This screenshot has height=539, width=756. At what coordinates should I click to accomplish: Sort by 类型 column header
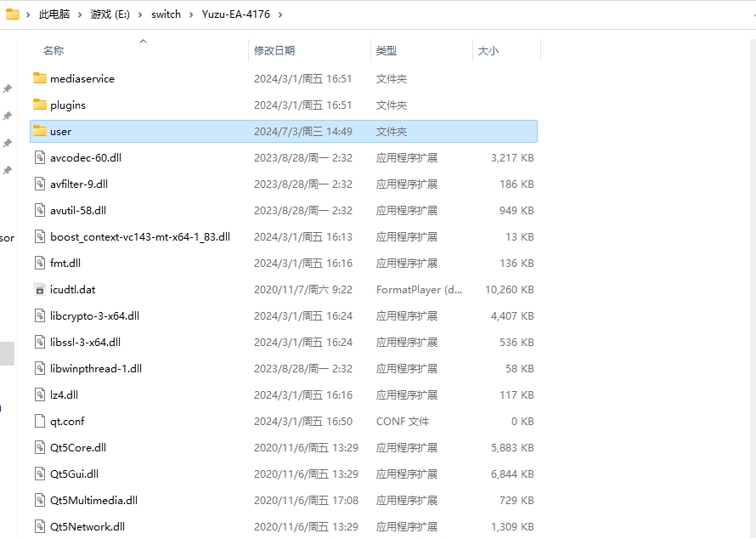click(x=386, y=50)
